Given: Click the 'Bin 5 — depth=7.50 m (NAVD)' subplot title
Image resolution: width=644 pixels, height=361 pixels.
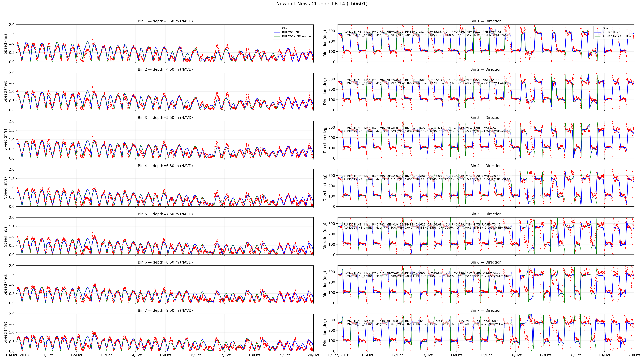Looking at the screenshot, I should point(165,214).
